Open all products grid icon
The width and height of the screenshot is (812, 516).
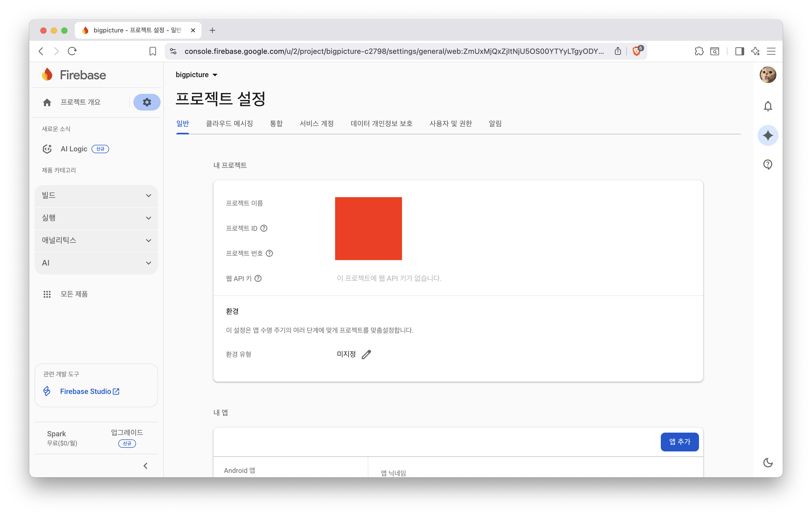[47, 294]
